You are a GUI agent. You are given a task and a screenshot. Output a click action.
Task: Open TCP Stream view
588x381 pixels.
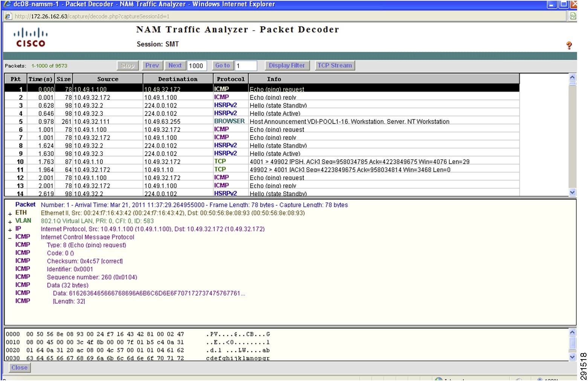click(334, 66)
